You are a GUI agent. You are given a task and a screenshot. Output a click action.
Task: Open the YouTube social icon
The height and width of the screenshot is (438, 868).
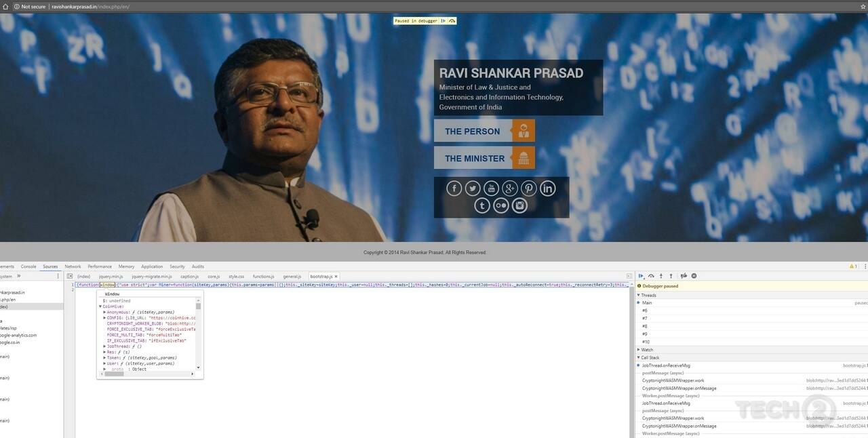click(x=492, y=188)
